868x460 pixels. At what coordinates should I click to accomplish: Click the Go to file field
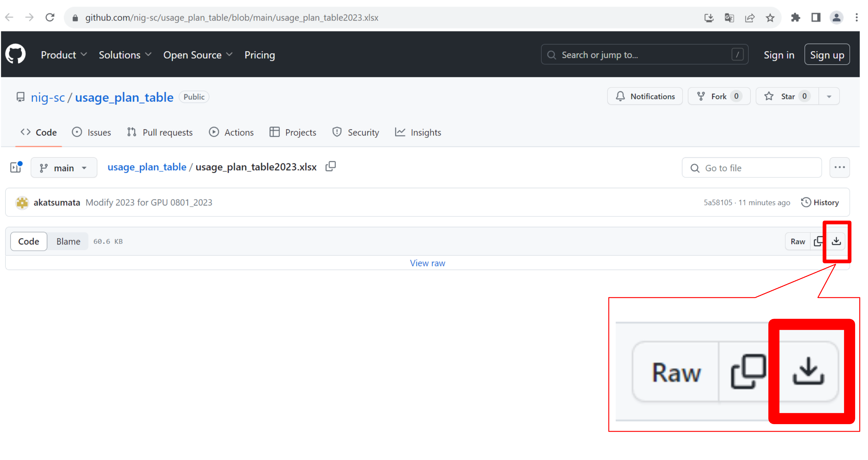(x=752, y=168)
